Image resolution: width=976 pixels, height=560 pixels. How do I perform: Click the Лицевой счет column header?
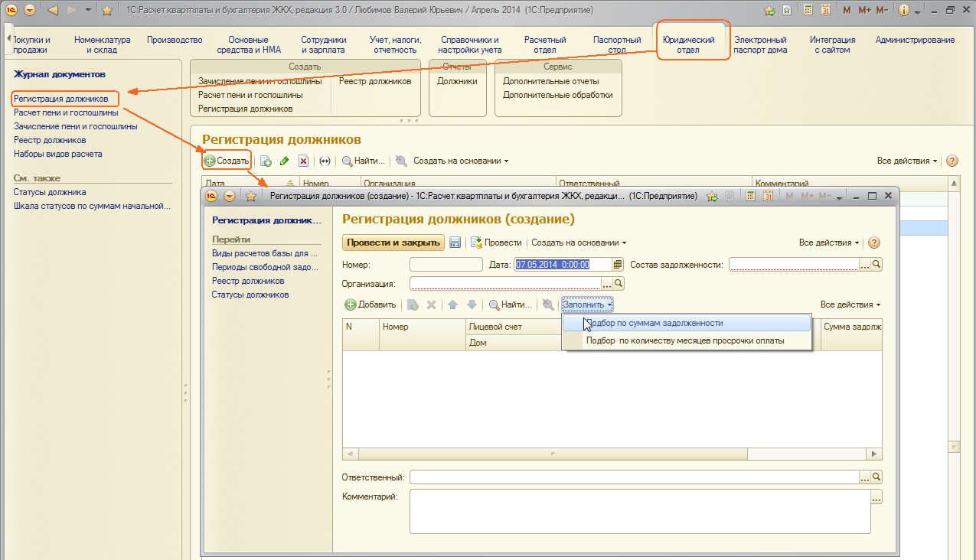click(x=513, y=327)
